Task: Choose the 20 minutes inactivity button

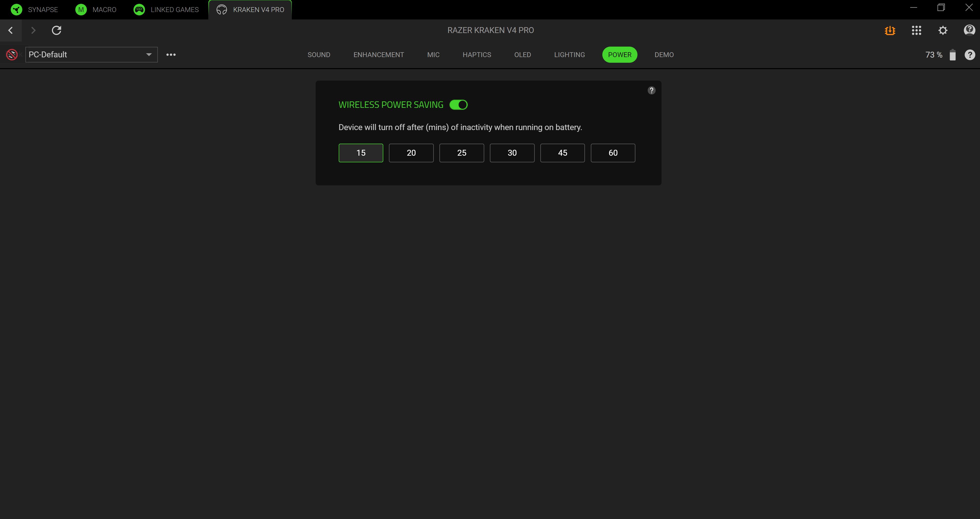Action: [x=411, y=153]
